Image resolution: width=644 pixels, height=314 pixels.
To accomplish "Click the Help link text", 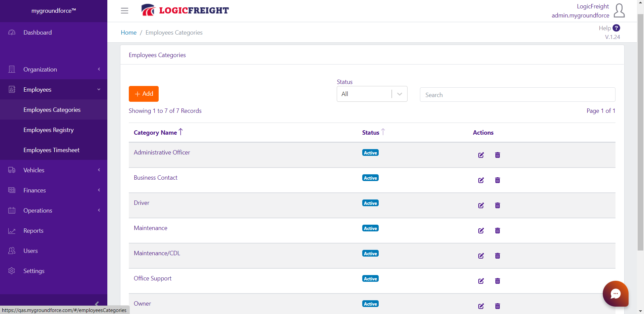I will [x=605, y=28].
